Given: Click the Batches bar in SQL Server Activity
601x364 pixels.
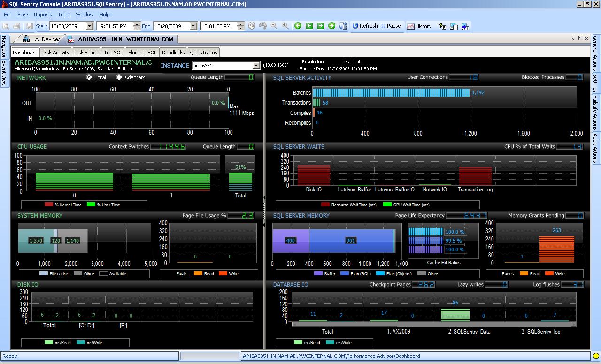Looking at the screenshot, I should 391,92.
